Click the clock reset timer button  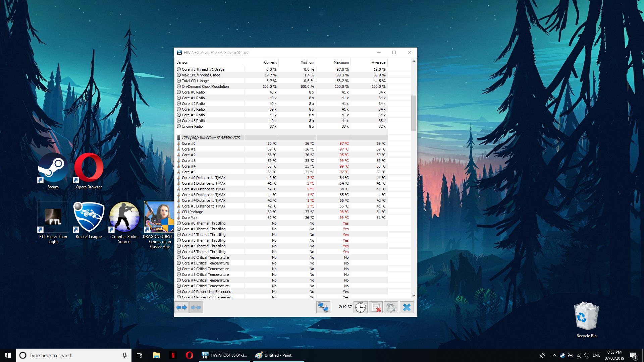point(361,307)
